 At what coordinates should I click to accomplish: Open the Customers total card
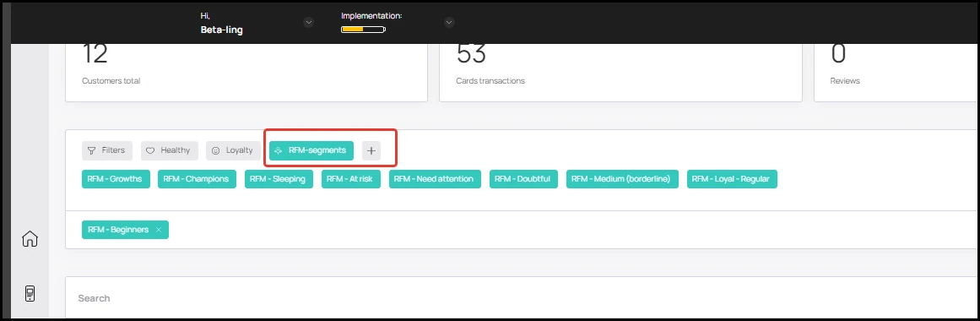pyautogui.click(x=246, y=73)
